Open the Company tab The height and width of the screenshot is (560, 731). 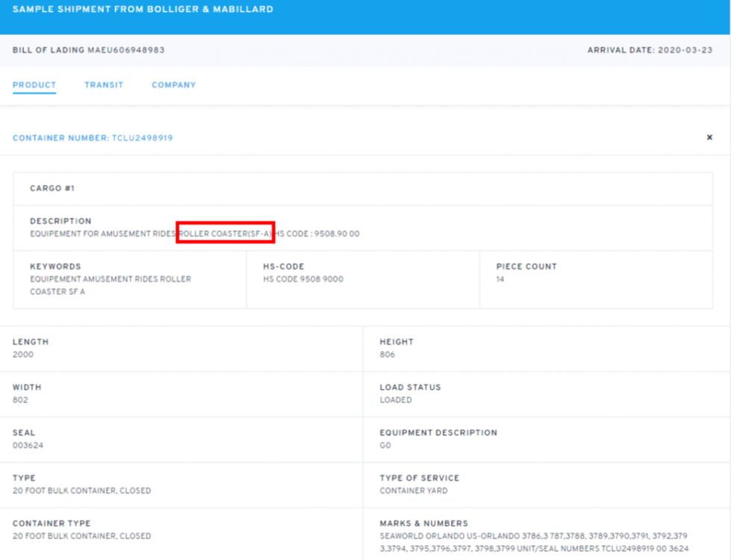(x=173, y=85)
